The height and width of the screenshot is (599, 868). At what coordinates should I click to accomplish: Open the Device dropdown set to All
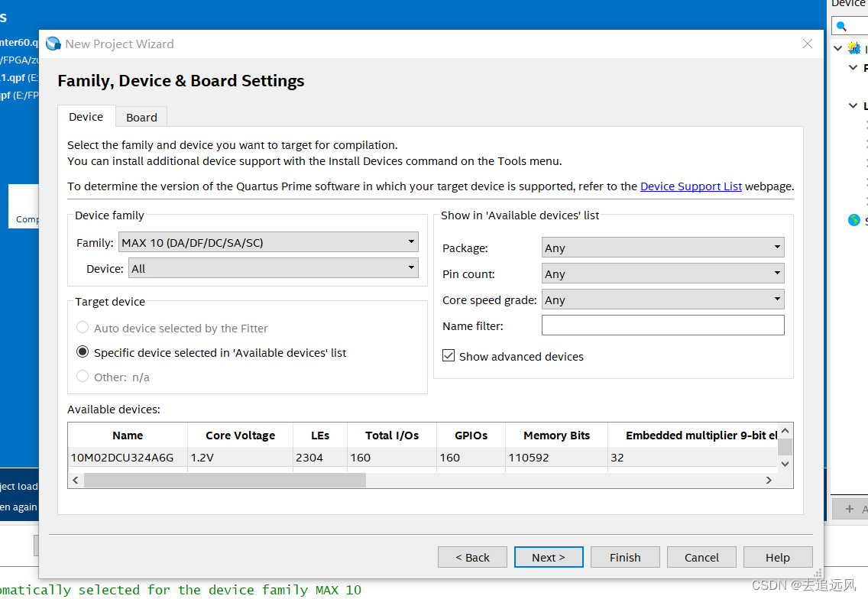click(274, 268)
